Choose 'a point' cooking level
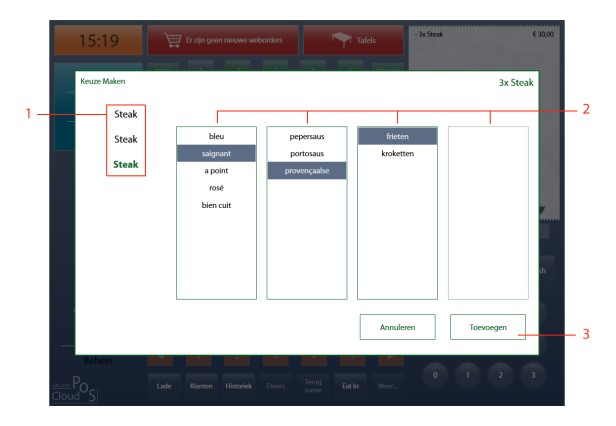Screen dimensions: 616x426 216,170
